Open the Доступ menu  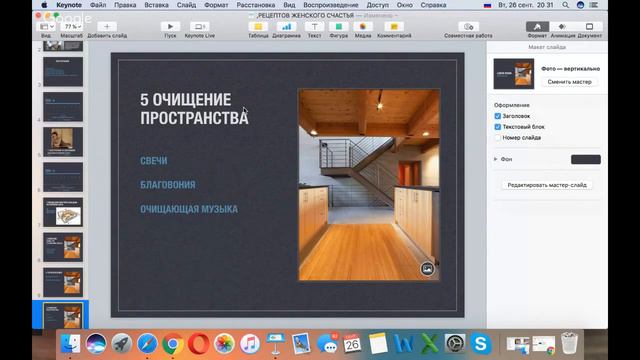coord(378,5)
